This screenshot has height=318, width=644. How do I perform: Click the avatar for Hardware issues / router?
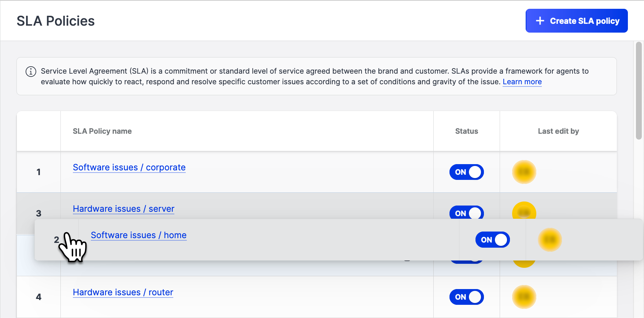[x=524, y=297]
